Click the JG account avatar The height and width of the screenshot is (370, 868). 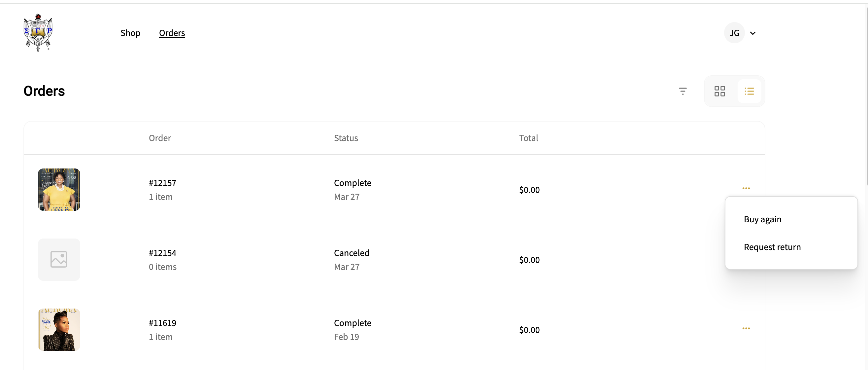point(734,33)
